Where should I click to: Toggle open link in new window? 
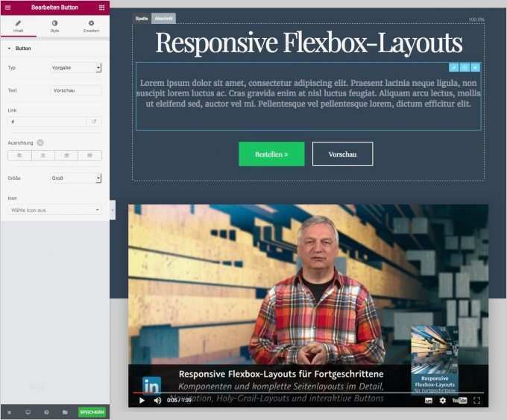tap(94, 122)
